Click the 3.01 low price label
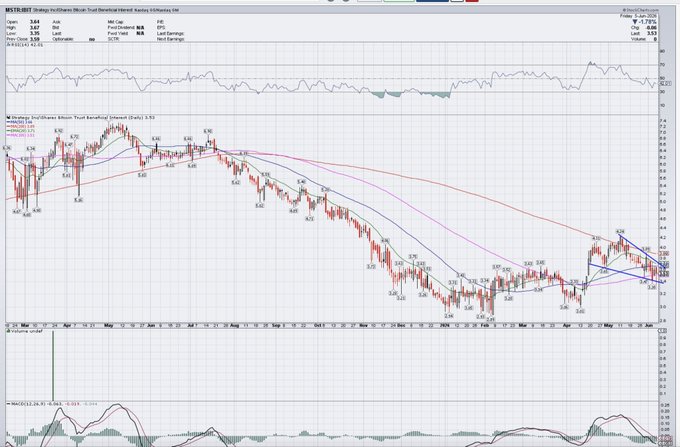Image resolution: width=680 pixels, height=447 pixels. point(580,311)
